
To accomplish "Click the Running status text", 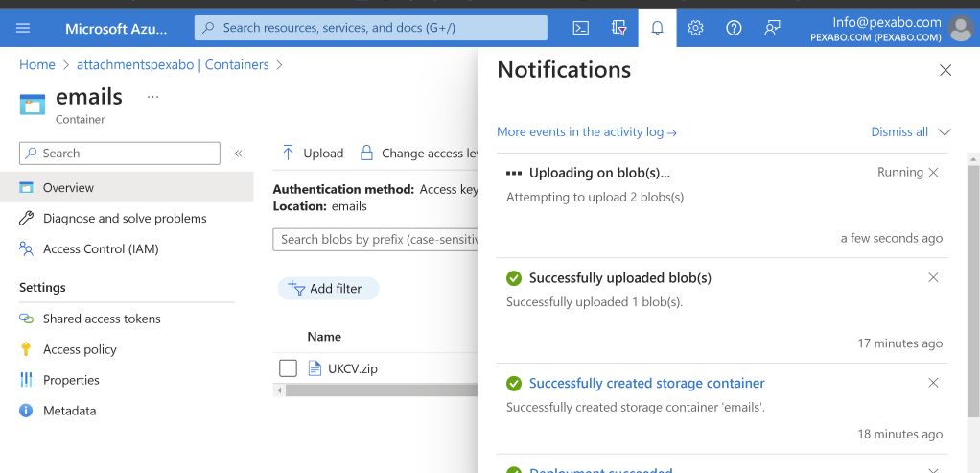I will [900, 172].
